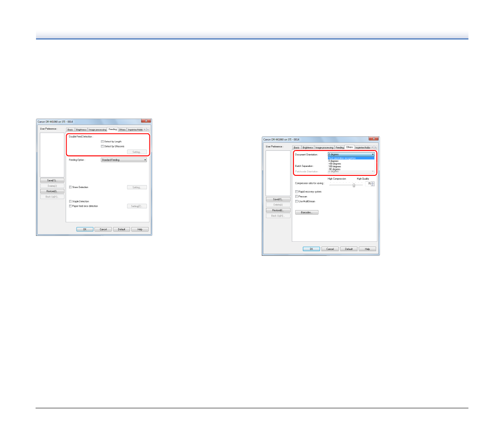Toggle Skew Detection checkbox
Viewport: 504px width, 432px height.
tap(70, 187)
